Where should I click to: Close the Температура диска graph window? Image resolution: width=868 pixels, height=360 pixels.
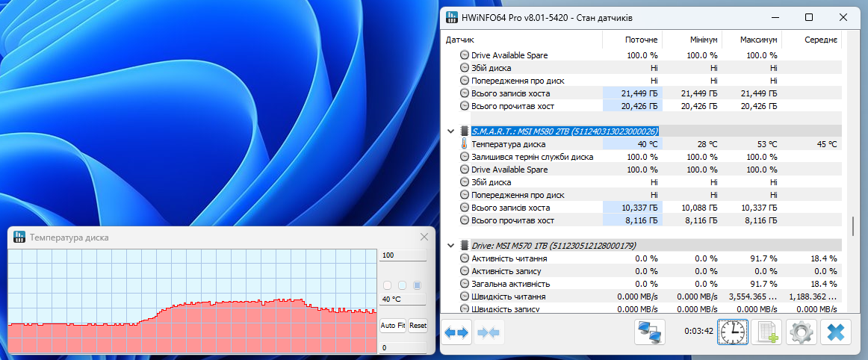[424, 237]
